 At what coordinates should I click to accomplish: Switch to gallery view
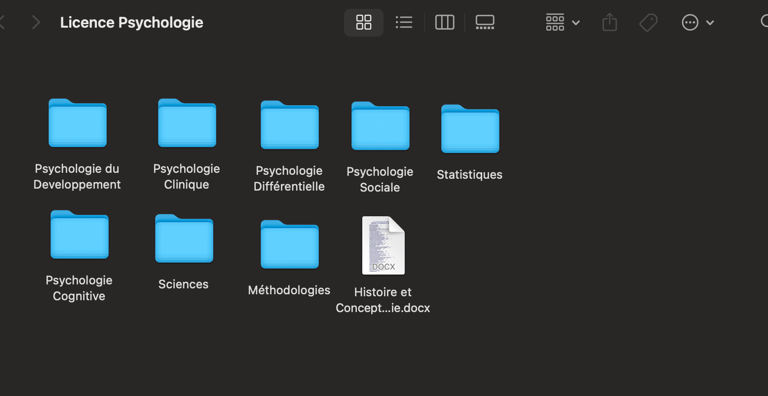pos(485,22)
